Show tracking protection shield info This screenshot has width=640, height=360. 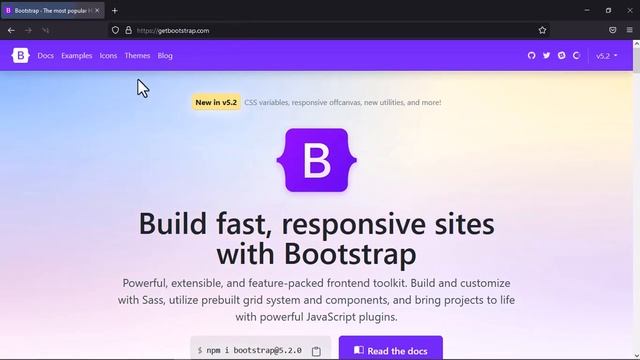[x=115, y=30]
